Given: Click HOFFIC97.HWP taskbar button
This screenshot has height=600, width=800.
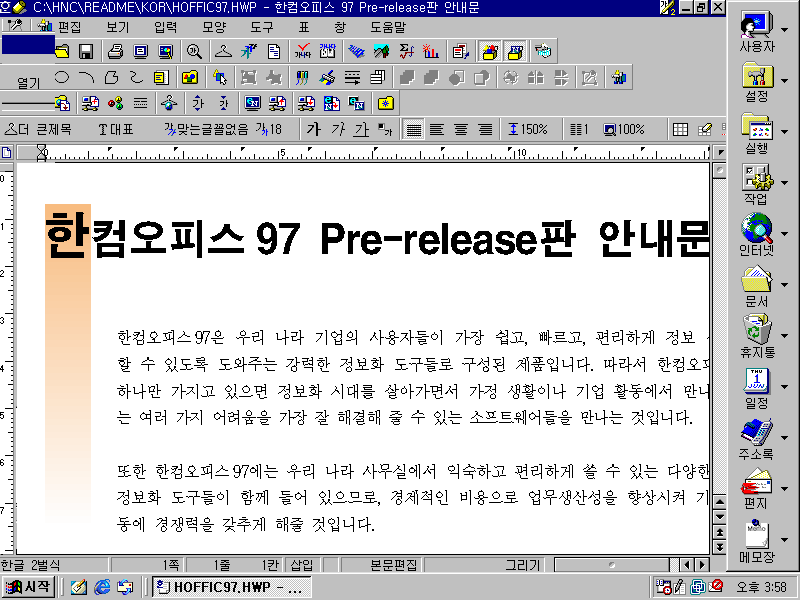Looking at the screenshot, I should tap(232, 587).
